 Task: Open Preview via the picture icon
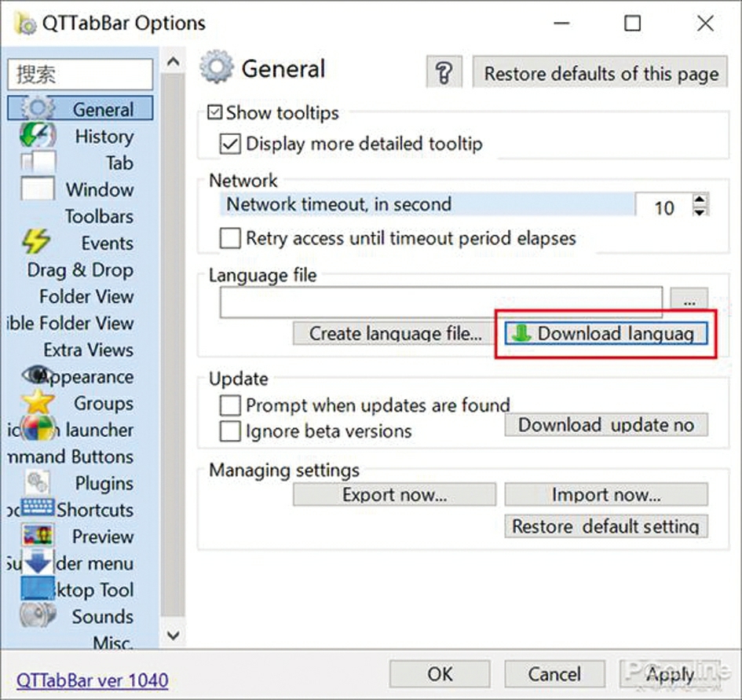[37, 535]
